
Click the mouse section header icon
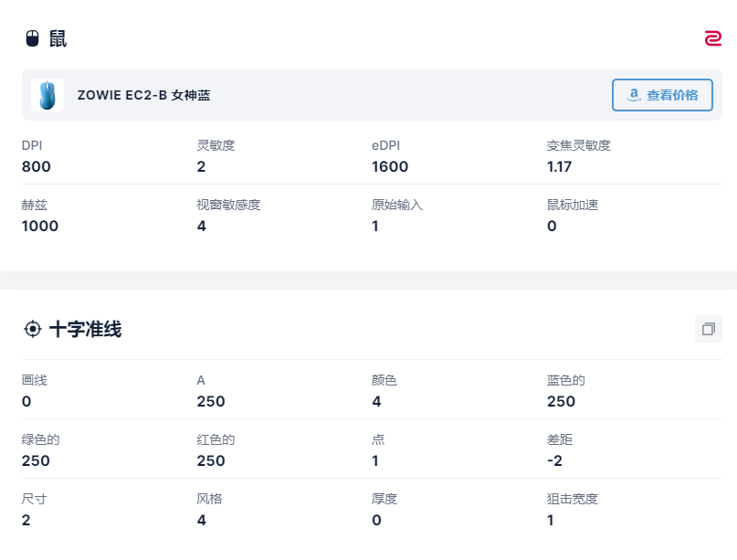coord(32,38)
